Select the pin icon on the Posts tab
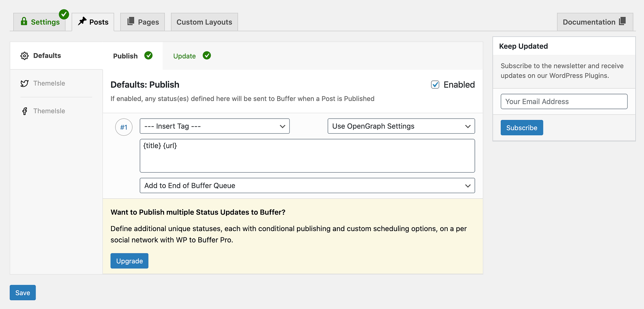The height and width of the screenshot is (309, 644). click(82, 21)
